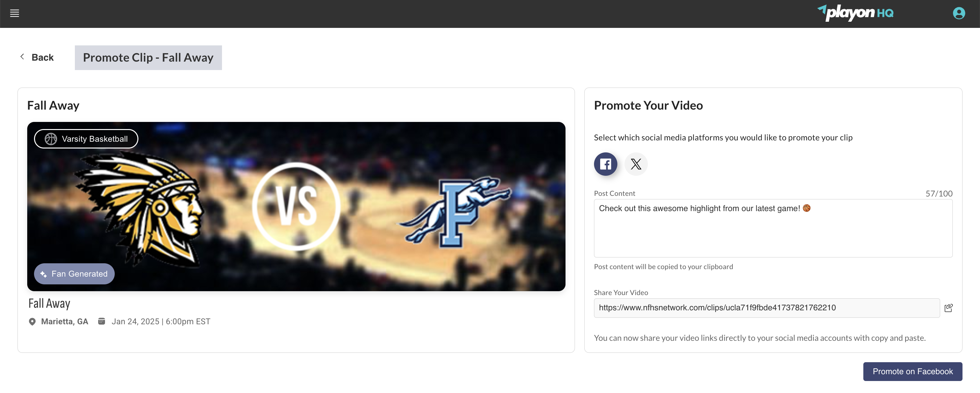The image size is (980, 393).
Task: Select the X platform icon
Action: (636, 164)
